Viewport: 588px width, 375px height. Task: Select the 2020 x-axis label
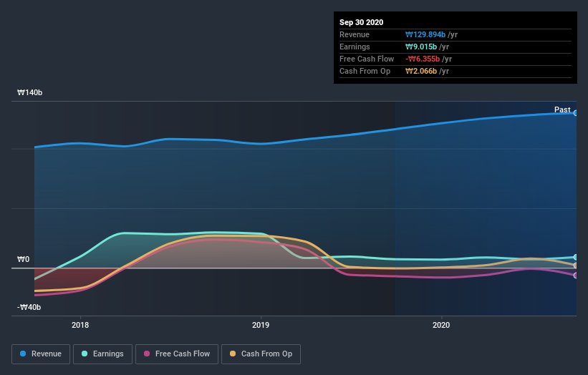coord(441,325)
